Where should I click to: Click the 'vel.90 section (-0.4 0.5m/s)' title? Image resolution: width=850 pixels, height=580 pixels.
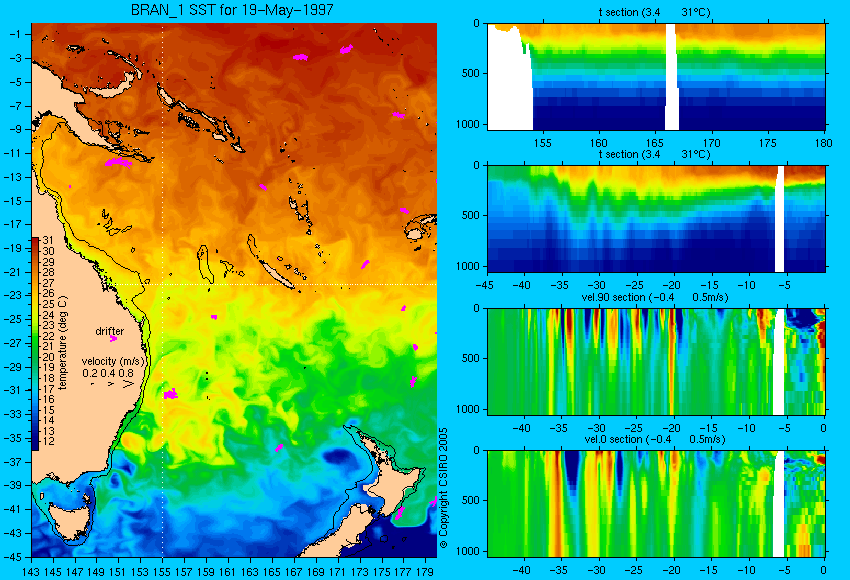click(x=655, y=297)
